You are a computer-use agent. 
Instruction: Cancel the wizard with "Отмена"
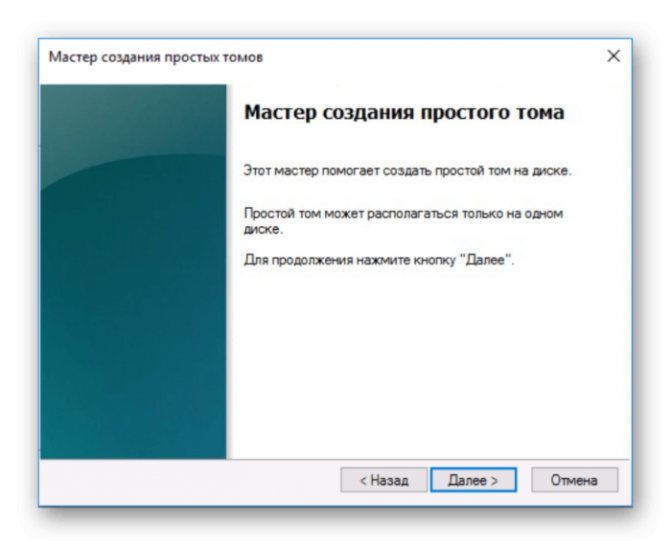[x=574, y=480]
